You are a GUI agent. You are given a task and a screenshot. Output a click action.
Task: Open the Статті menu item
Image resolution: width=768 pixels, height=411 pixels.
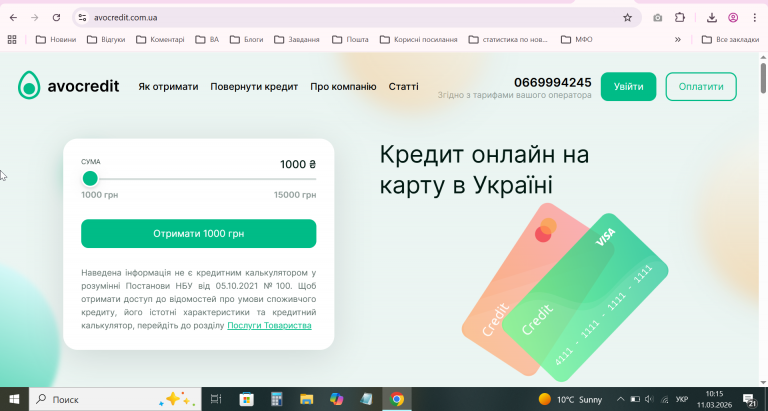[x=404, y=87]
